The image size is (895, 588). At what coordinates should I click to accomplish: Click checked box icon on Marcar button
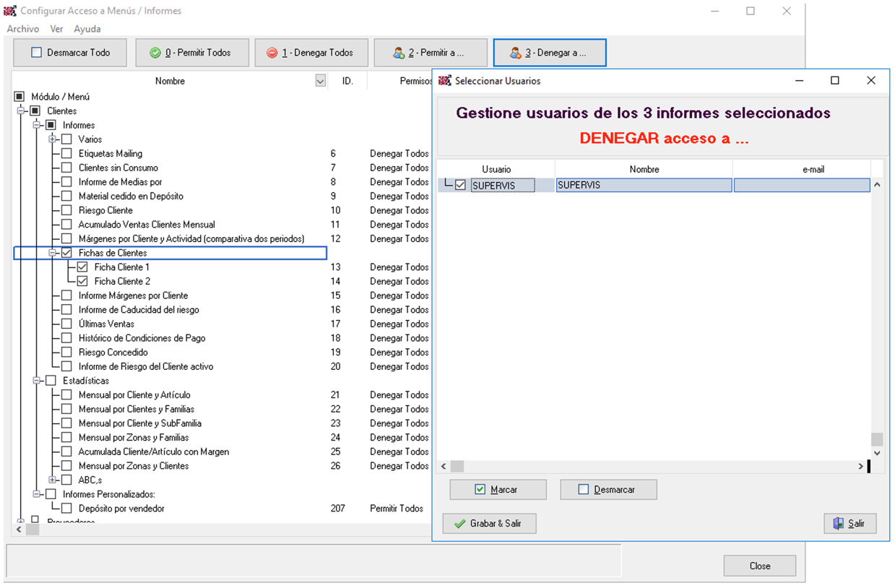tap(480, 490)
